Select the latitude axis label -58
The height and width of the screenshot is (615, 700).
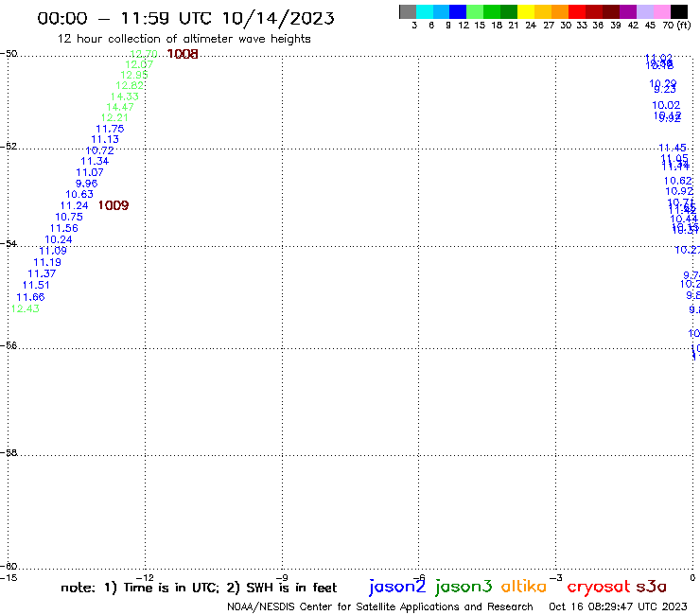9,453
